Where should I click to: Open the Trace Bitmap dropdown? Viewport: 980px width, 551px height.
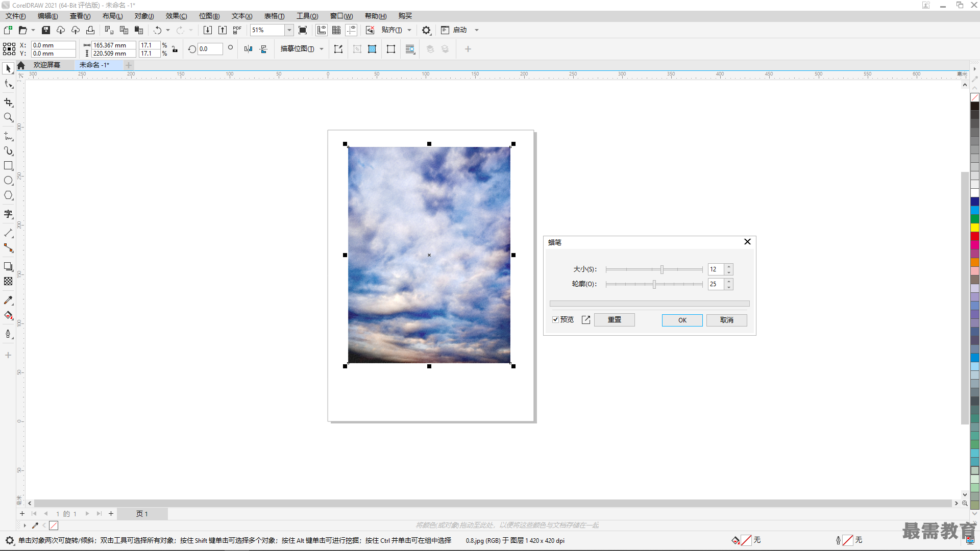(x=322, y=49)
